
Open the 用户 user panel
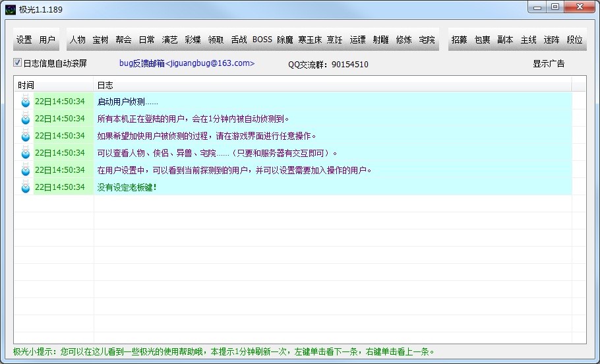(x=47, y=40)
